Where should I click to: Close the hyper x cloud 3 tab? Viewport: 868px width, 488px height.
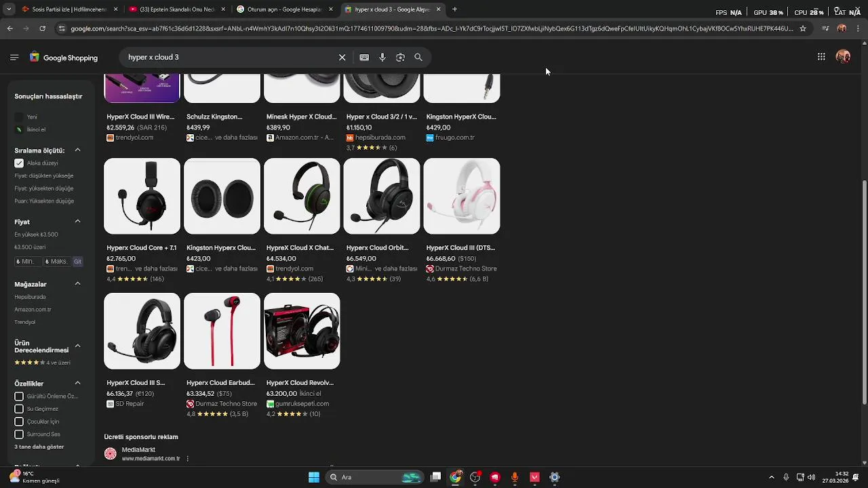tap(438, 9)
